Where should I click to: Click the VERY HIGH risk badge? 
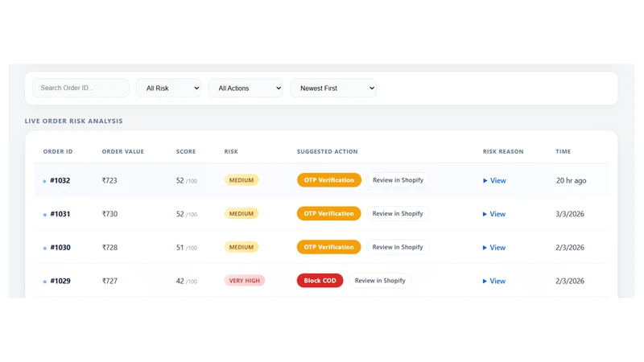pos(245,281)
